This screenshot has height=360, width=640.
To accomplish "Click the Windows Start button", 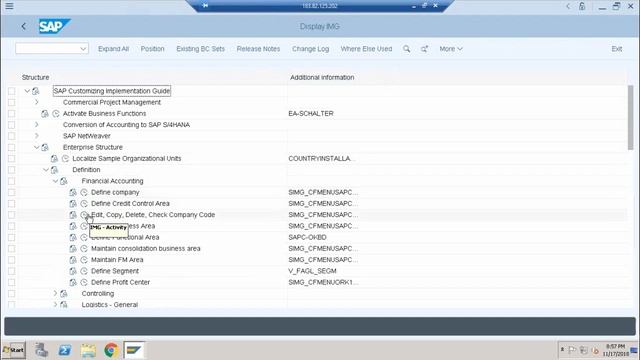I will (x=13, y=350).
